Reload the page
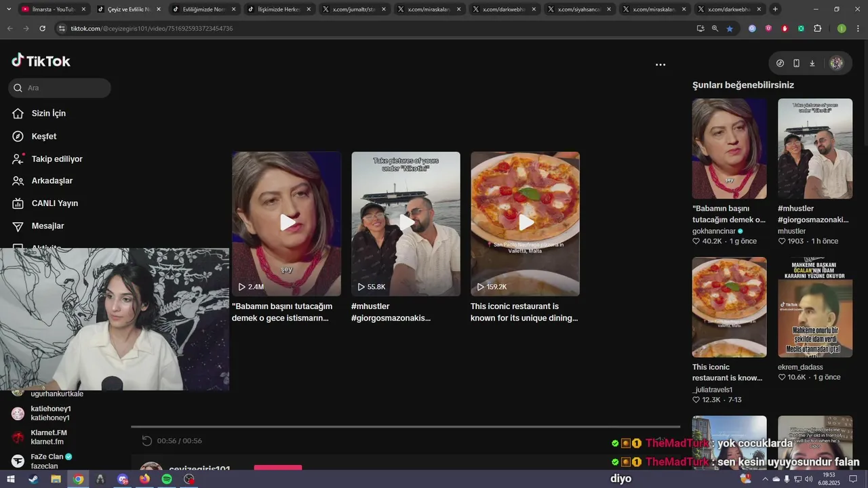The width and height of the screenshot is (868, 488). click(x=42, y=28)
